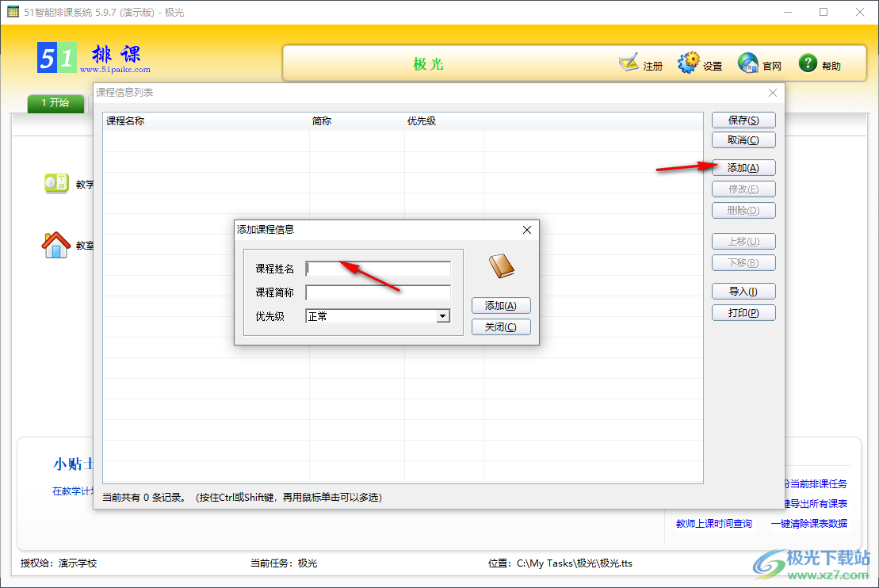
Task: Click 授权给: 演示学校 status text
Action: tap(59, 563)
